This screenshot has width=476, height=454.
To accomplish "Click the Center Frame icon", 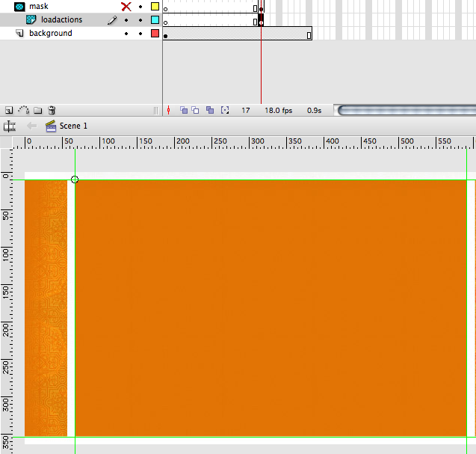I will point(168,110).
